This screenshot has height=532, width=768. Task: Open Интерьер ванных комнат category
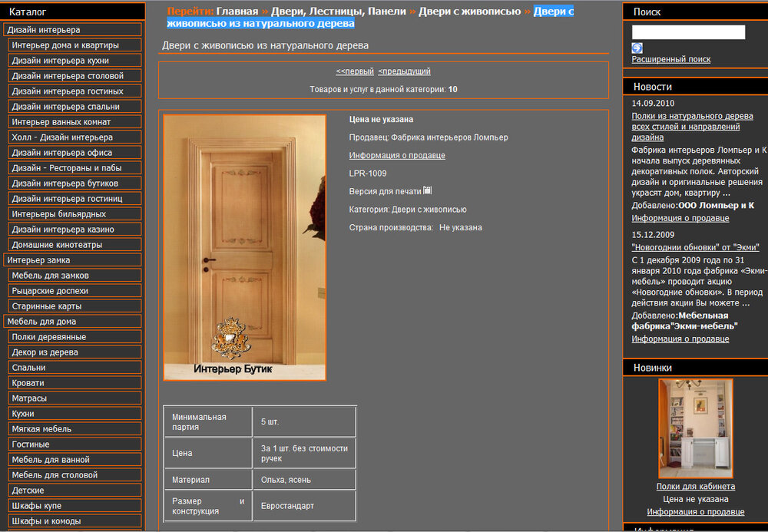pos(74,121)
